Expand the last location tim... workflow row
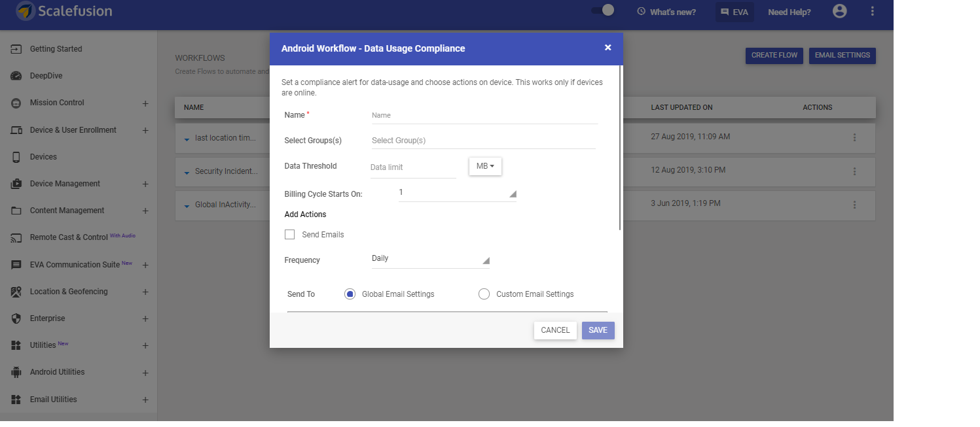This screenshot has height=427, width=980. (187, 139)
